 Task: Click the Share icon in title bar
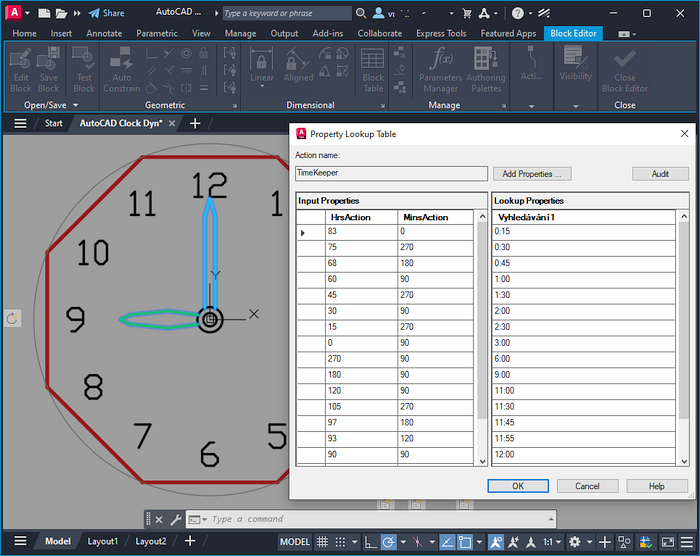tap(106, 13)
